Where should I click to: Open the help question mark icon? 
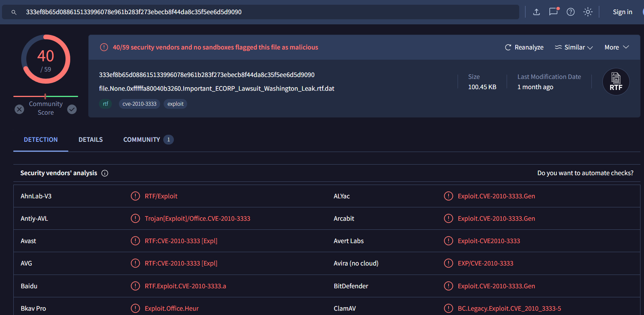(x=571, y=12)
